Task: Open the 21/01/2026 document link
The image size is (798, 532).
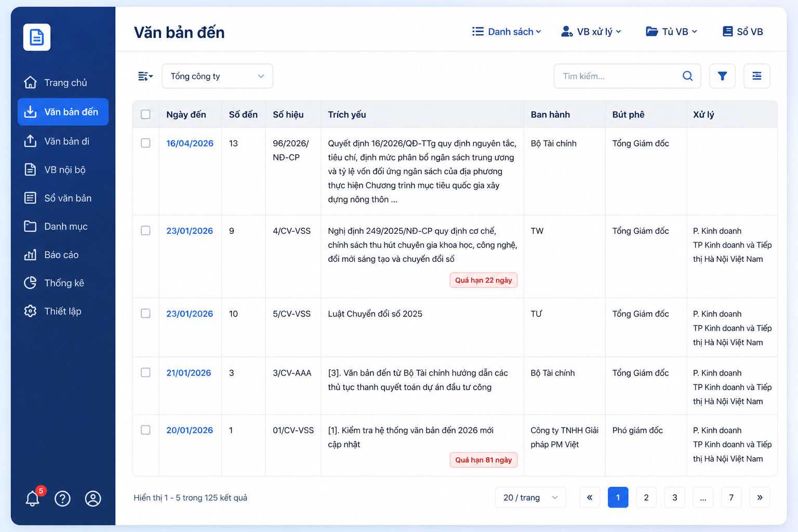Action: click(x=189, y=373)
